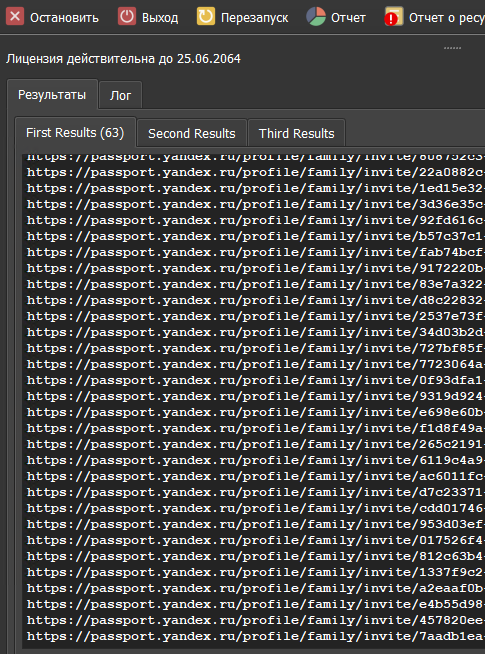Select invite link starting 812c63b4
This screenshot has width=485, height=654.
(x=256, y=556)
